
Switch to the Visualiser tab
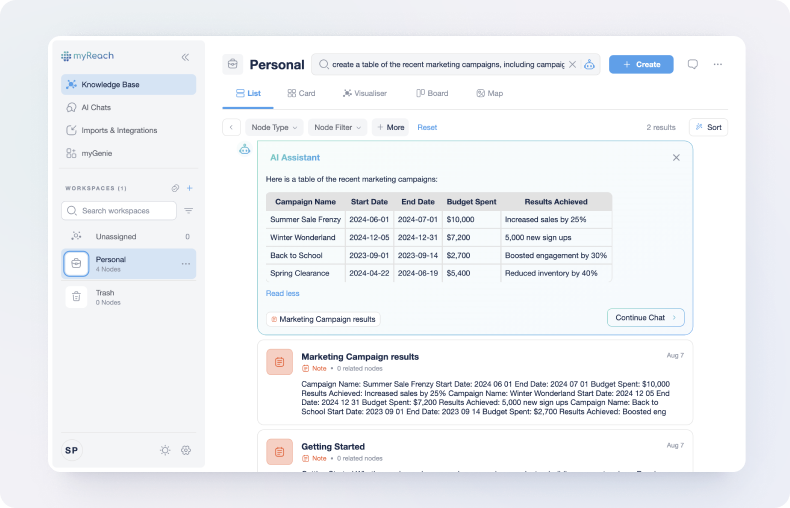361,93
